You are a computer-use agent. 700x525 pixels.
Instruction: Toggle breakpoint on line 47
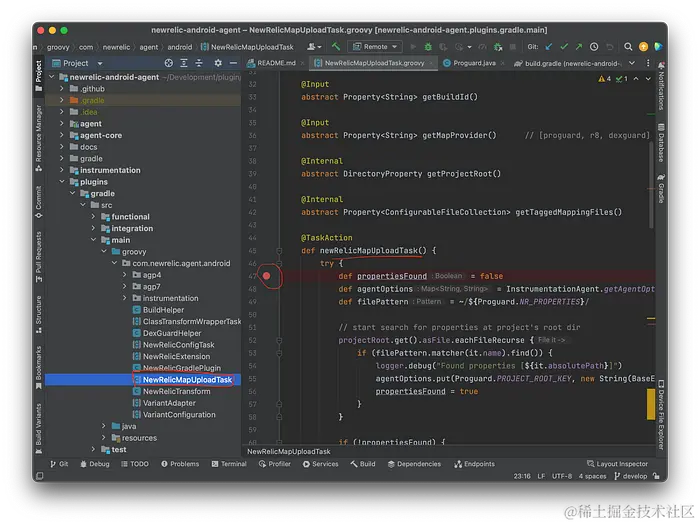pos(267,276)
